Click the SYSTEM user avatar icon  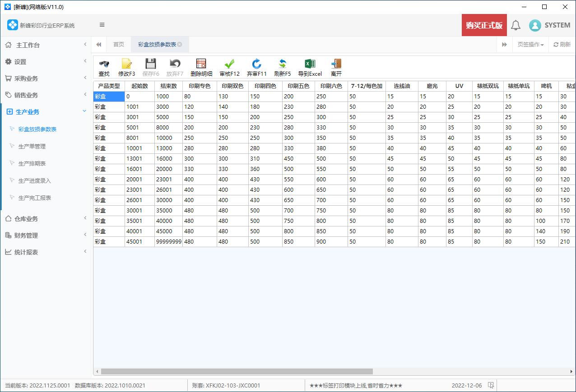pos(535,25)
